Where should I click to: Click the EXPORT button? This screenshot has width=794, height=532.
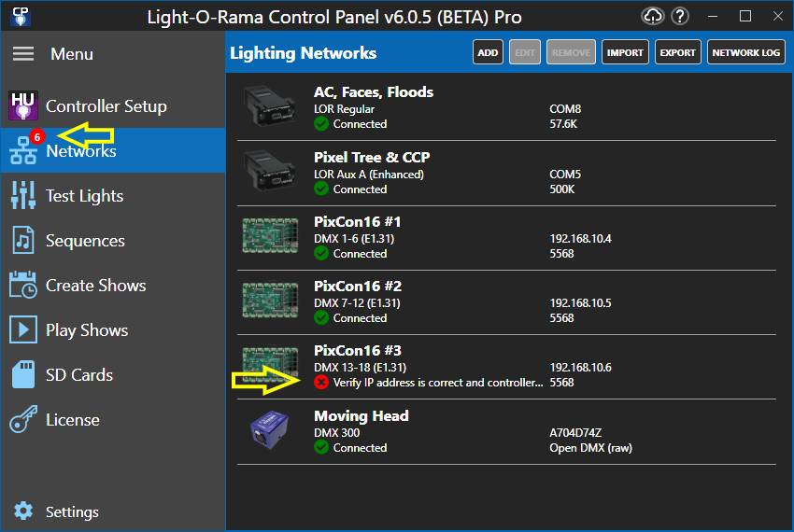point(677,52)
